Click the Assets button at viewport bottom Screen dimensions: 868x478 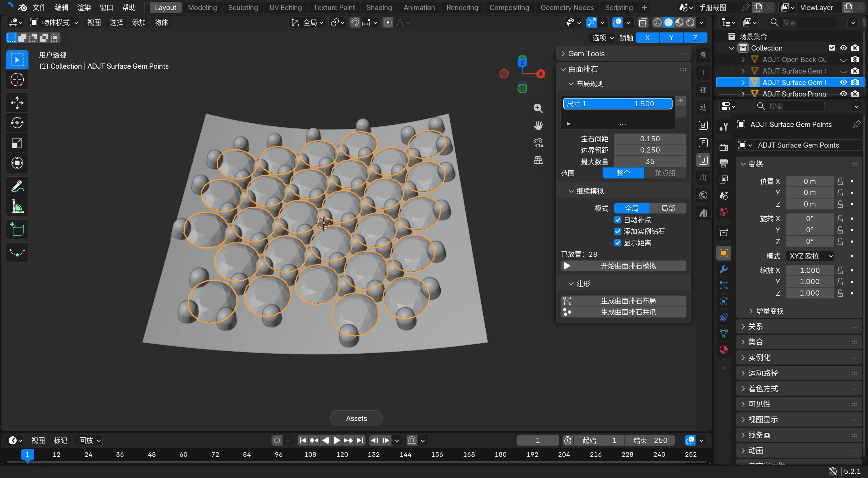356,418
